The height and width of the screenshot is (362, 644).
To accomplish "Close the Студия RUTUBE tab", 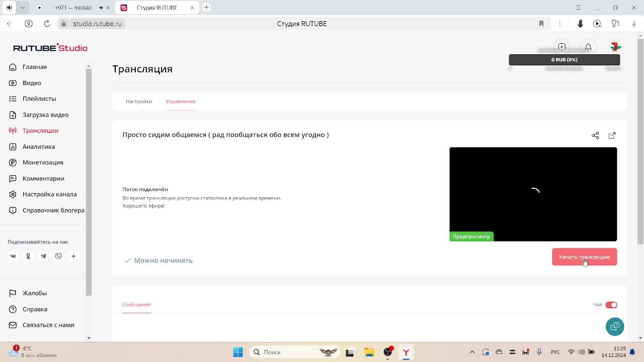I will tap(192, 8).
